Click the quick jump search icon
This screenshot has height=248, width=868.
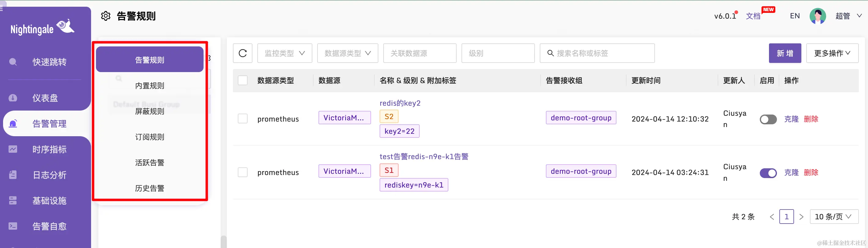(13, 62)
